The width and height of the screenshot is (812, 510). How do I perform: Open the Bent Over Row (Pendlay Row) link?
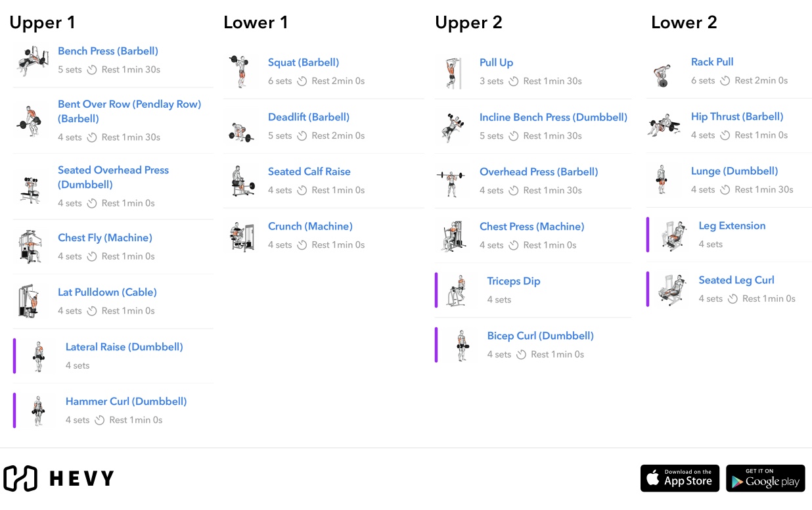pyautogui.click(x=129, y=111)
